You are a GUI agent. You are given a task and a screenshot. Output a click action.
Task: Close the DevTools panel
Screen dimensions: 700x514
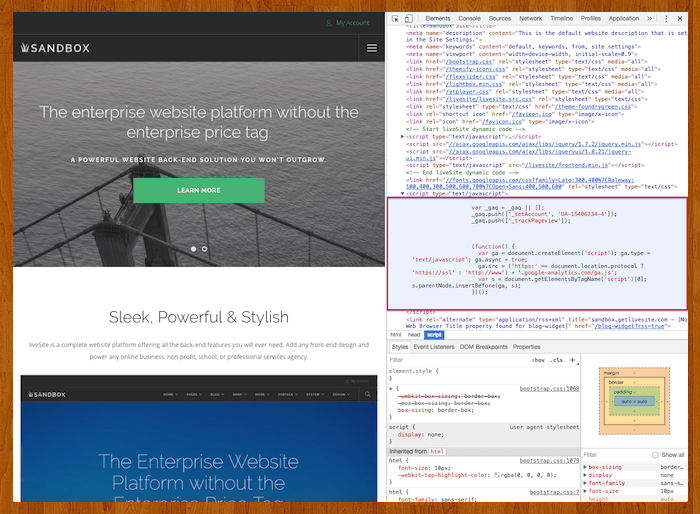point(679,19)
